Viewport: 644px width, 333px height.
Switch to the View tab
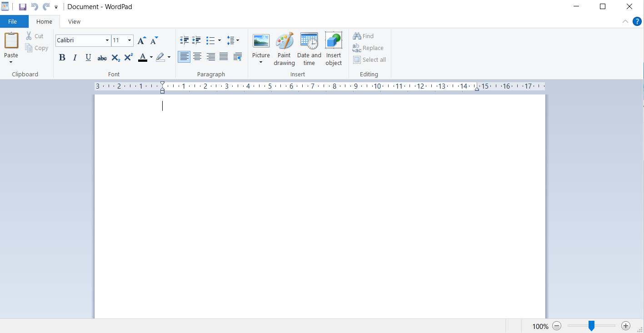74,21
